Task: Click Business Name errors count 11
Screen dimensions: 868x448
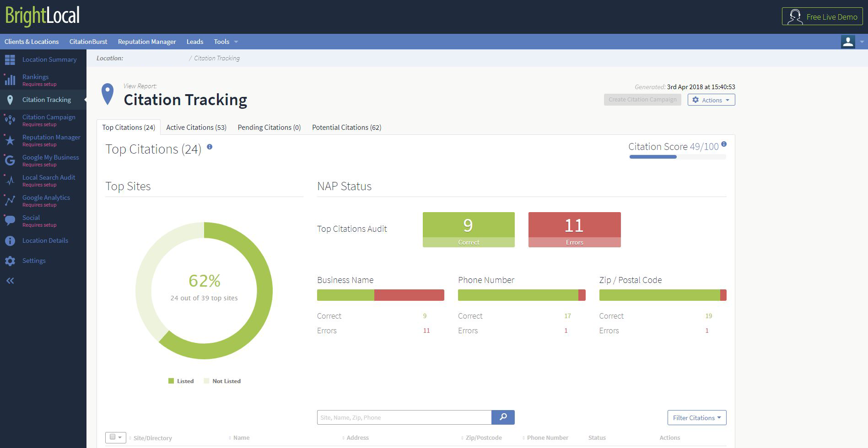Action: [426, 331]
